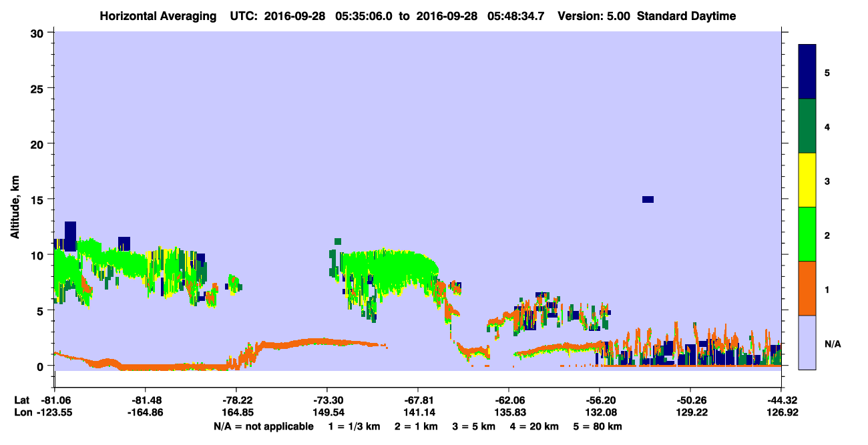Click the 'Lon' row label
This screenshot has height=445, width=868.
point(23,413)
